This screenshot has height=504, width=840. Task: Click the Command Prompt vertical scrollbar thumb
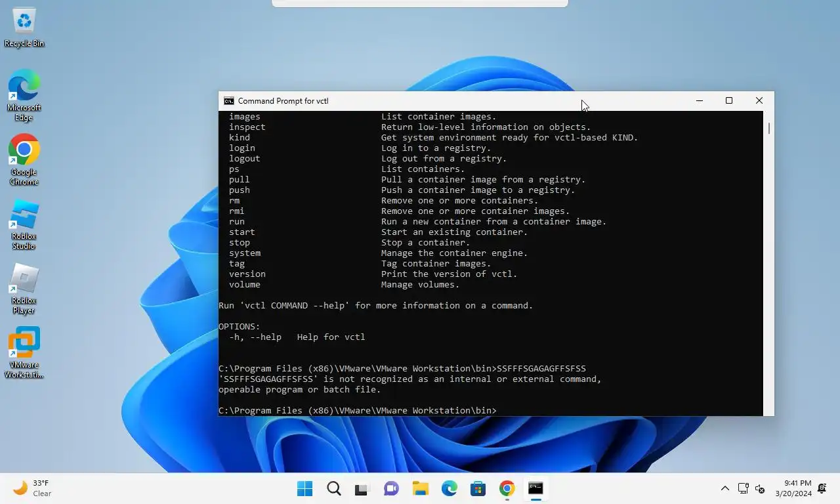(768, 128)
